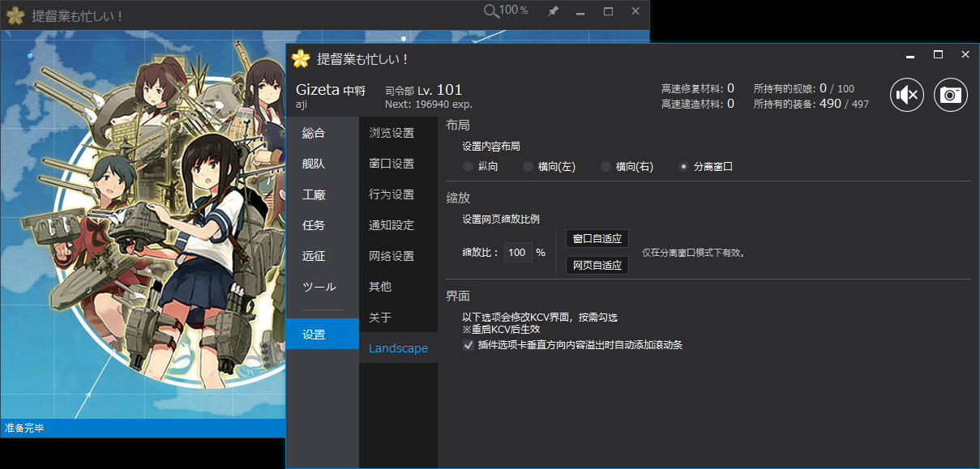Click the Next: 196940 exp. text
The width and height of the screenshot is (980, 469).
point(429,104)
